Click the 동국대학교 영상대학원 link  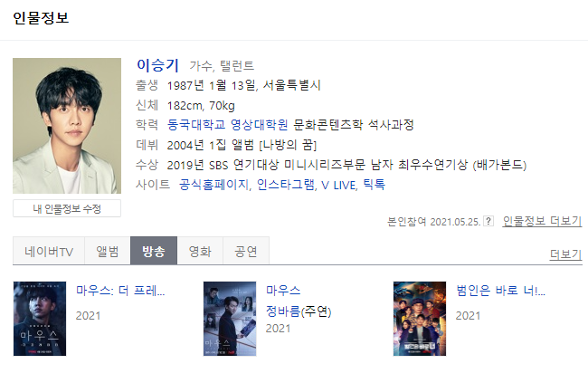tap(228, 125)
